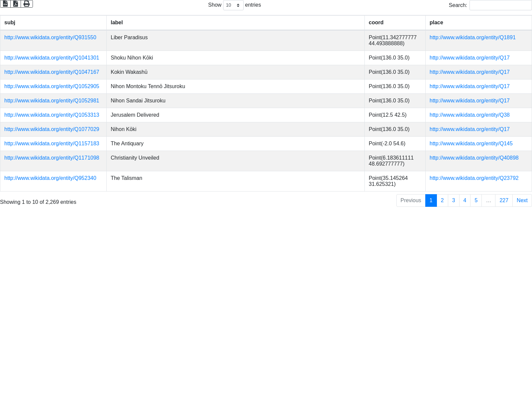Open Wikidata entity Q1052905 link
The width and height of the screenshot is (532, 399).
52,86
